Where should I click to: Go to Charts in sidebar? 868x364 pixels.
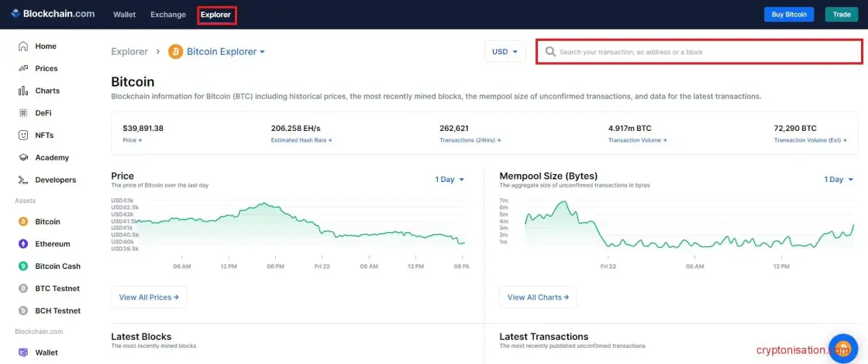pyautogui.click(x=47, y=91)
